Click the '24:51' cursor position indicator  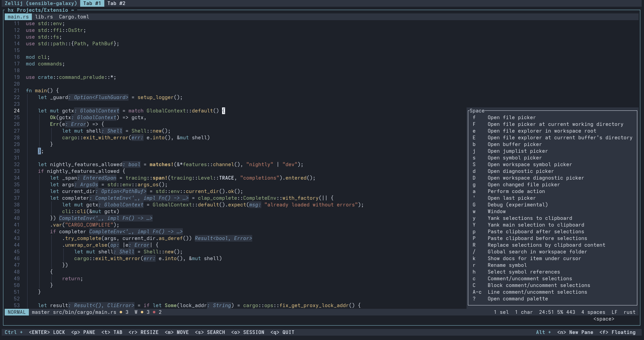tap(546, 312)
